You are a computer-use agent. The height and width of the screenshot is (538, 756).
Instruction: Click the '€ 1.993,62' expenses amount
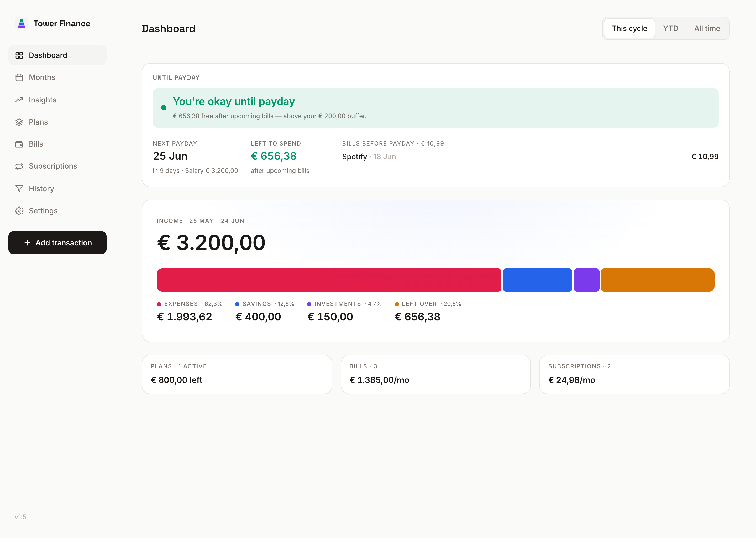[184, 317]
